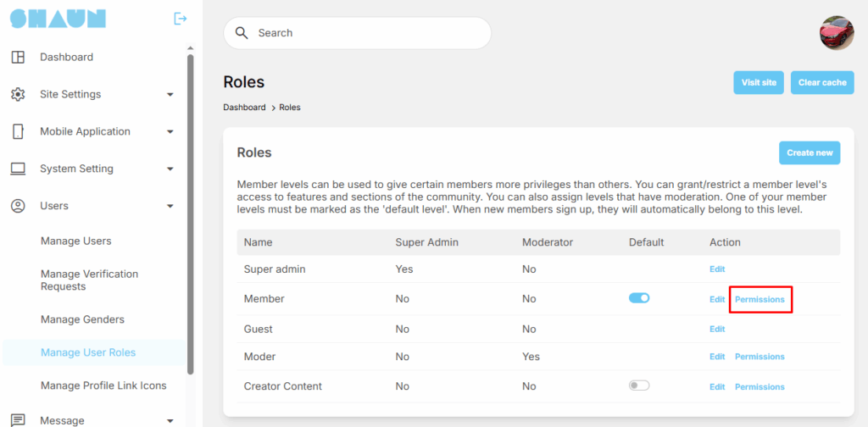Toggle off default for Member role
Viewport: 868px width, 427px height.
coord(639,298)
